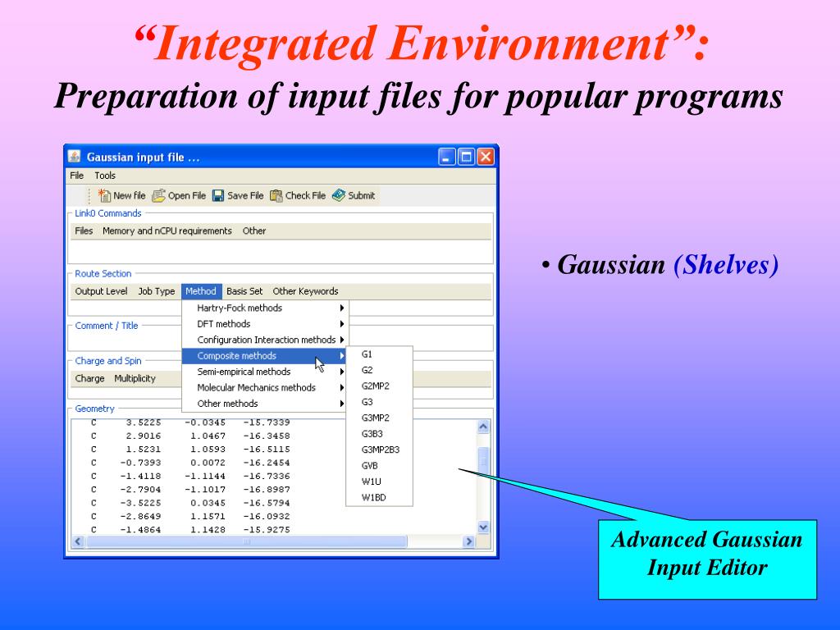Screen dimensions: 840x630
Task: Select G2MP2 composite method
Action: 379,386
